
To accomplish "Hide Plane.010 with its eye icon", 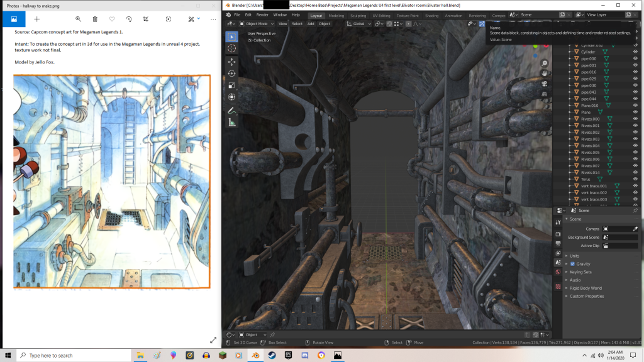I will click(x=635, y=106).
